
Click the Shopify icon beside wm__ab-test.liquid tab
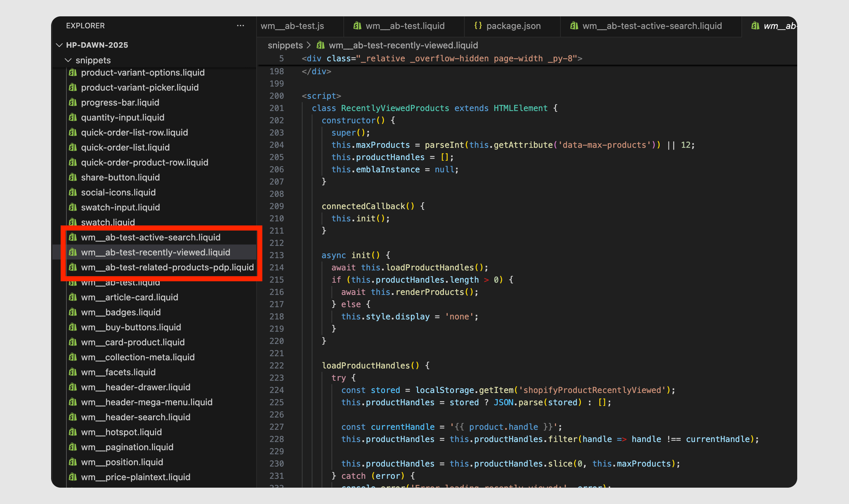pos(357,26)
